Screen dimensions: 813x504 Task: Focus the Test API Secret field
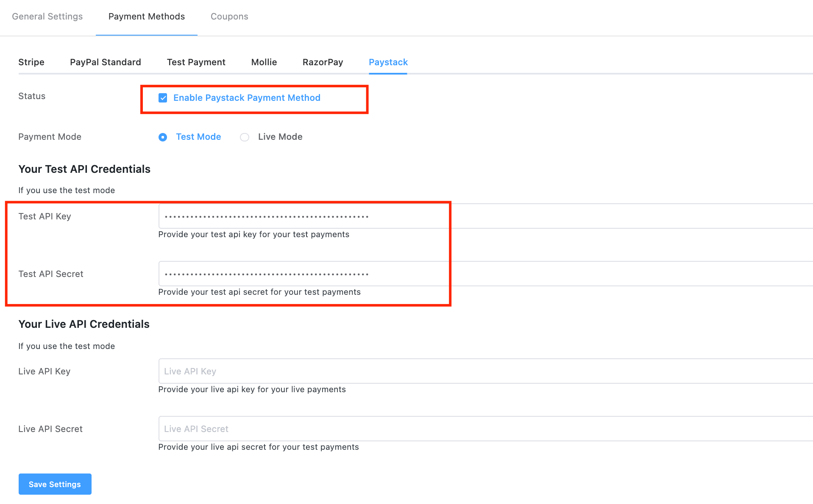click(x=486, y=274)
